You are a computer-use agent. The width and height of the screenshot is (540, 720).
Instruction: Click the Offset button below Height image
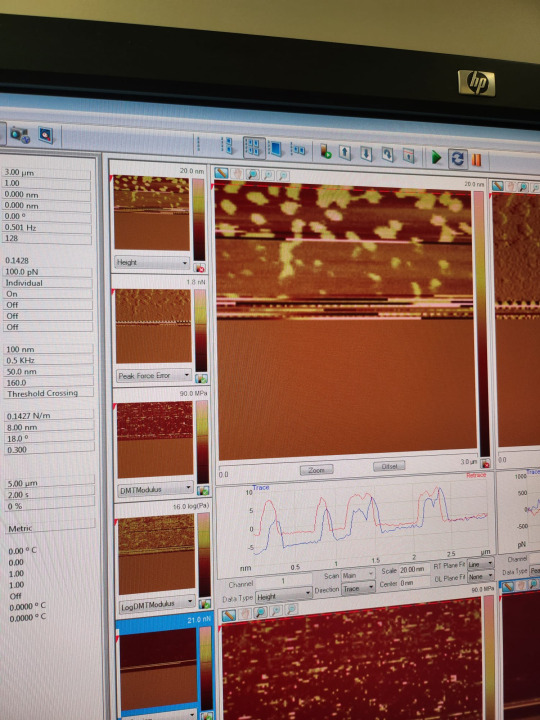tap(389, 466)
